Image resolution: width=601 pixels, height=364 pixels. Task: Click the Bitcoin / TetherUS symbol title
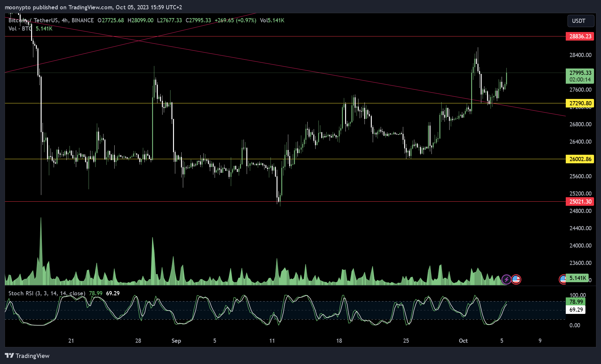pyautogui.click(x=51, y=20)
